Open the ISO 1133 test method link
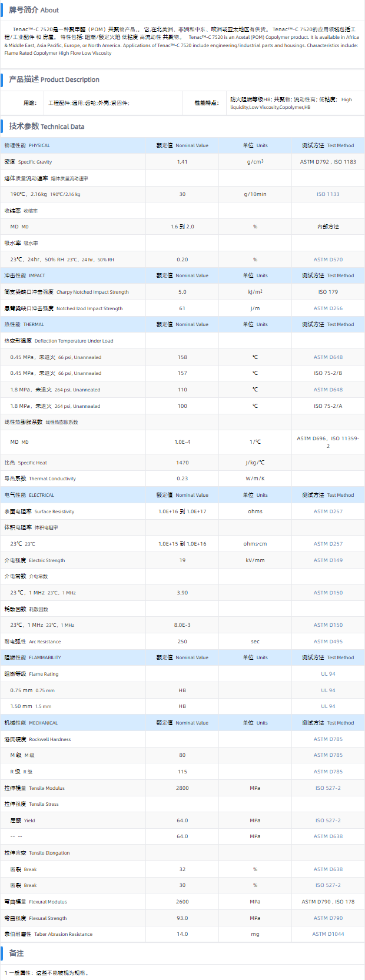This screenshot has width=365, height=980. [328, 194]
